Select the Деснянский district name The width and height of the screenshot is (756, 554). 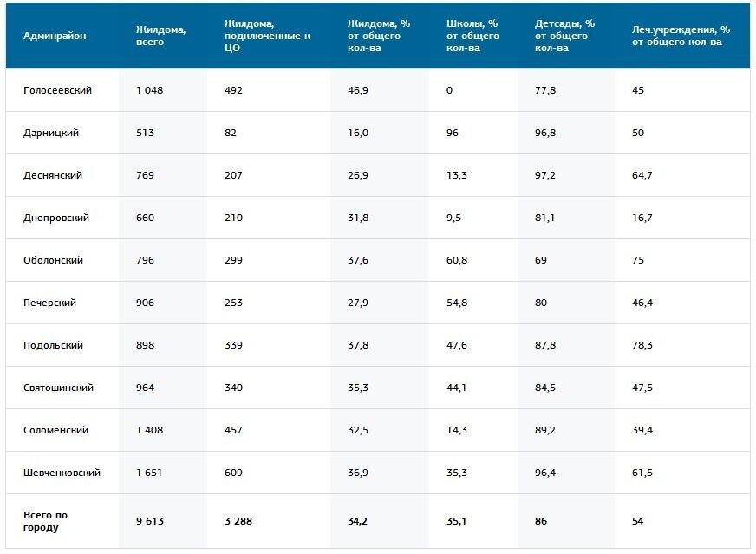[x=53, y=175]
